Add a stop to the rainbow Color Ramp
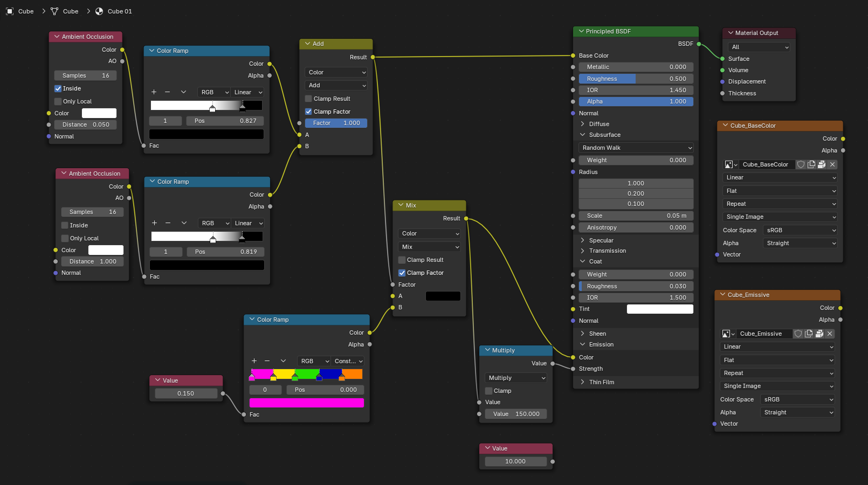Viewport: 868px width, 485px height. pos(254,361)
